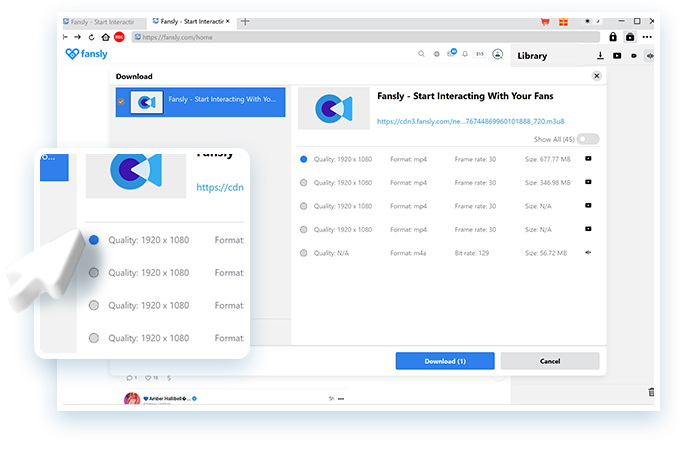Go back using the browser back arrow
The height and width of the screenshot is (449, 684).
[x=65, y=37]
